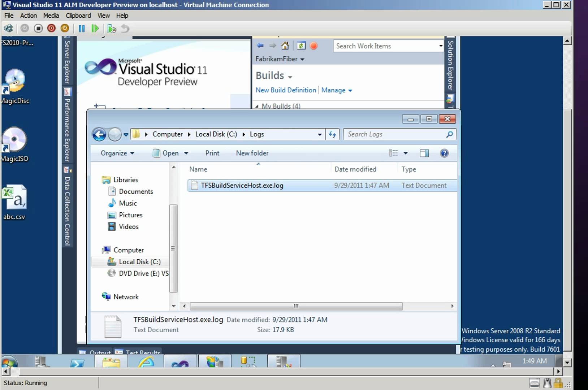Open address bar history dropdown
This screenshot has height=390, width=588.
coord(320,134)
